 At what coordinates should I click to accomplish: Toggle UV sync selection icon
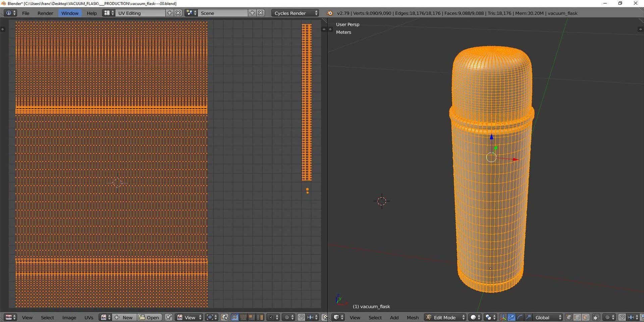[x=224, y=317]
